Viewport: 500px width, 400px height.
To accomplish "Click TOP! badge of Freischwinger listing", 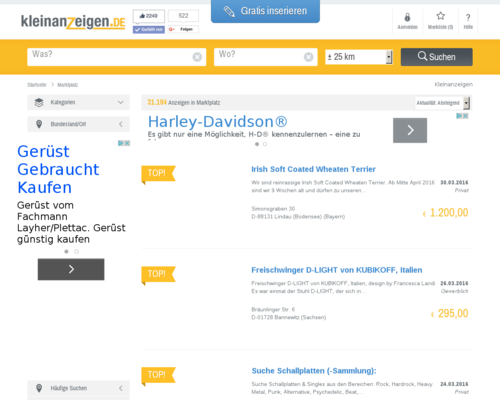I will coord(158,275).
